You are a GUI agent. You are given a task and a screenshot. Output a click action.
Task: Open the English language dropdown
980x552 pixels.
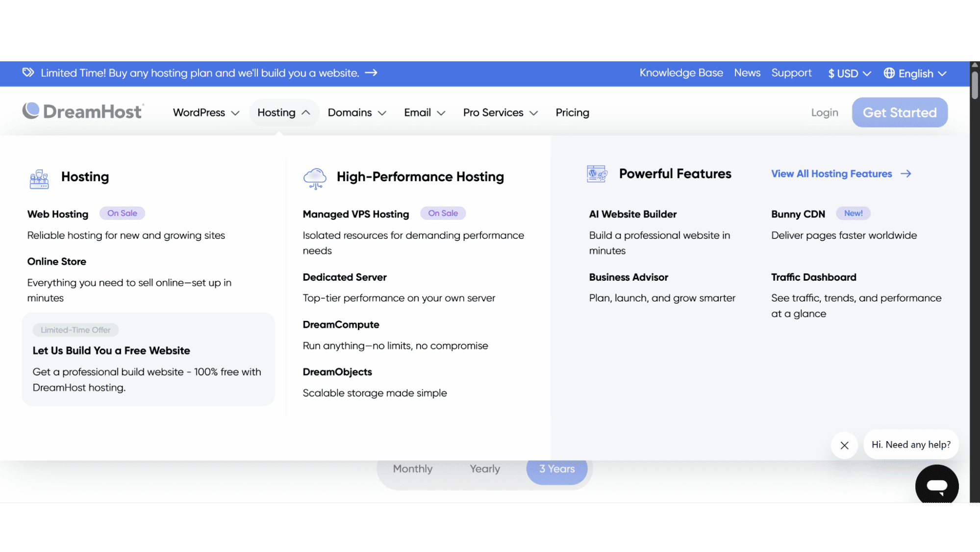click(x=915, y=74)
